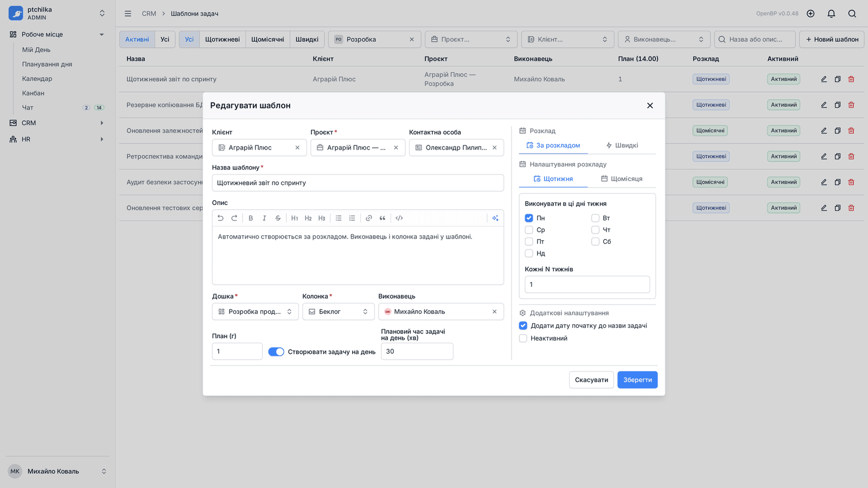Enable the Неактивний checkbox

[x=523, y=338]
